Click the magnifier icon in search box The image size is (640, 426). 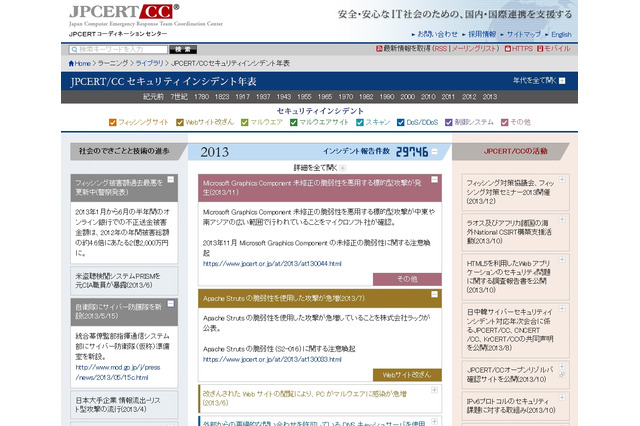(x=75, y=48)
